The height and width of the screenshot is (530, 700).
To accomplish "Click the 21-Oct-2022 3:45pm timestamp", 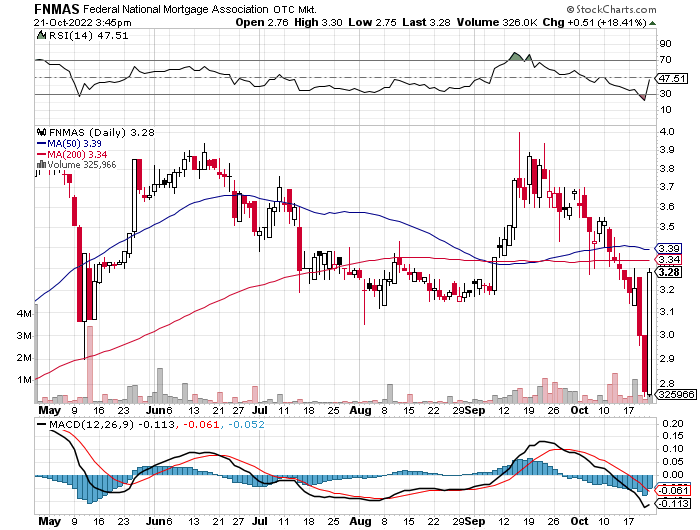I will pyautogui.click(x=83, y=22).
